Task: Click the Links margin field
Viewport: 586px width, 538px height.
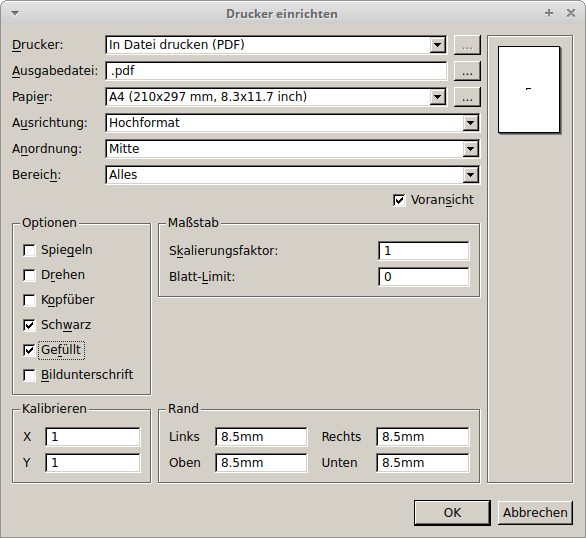Action: click(261, 437)
